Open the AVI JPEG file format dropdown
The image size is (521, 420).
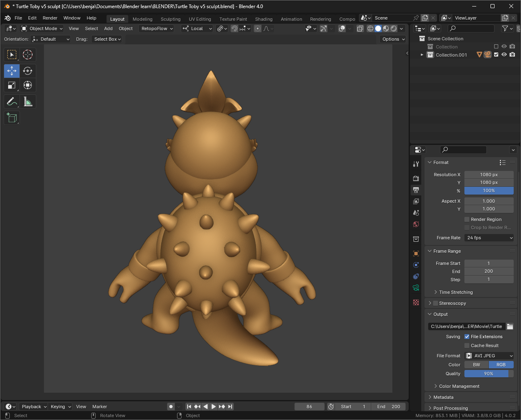(x=489, y=356)
